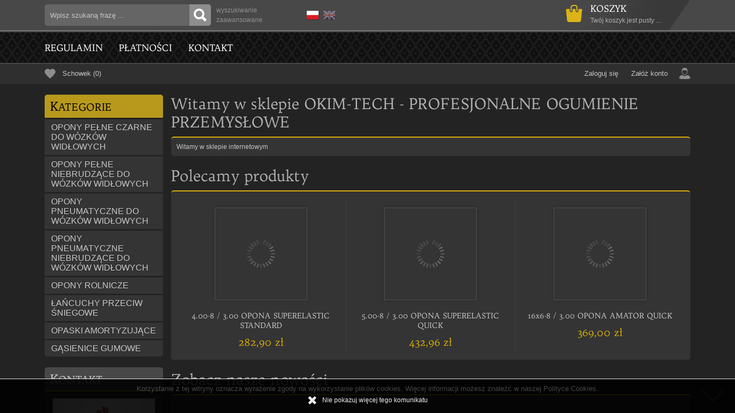Go to the Płatności menu item
This screenshot has height=413, width=735.
[145, 48]
